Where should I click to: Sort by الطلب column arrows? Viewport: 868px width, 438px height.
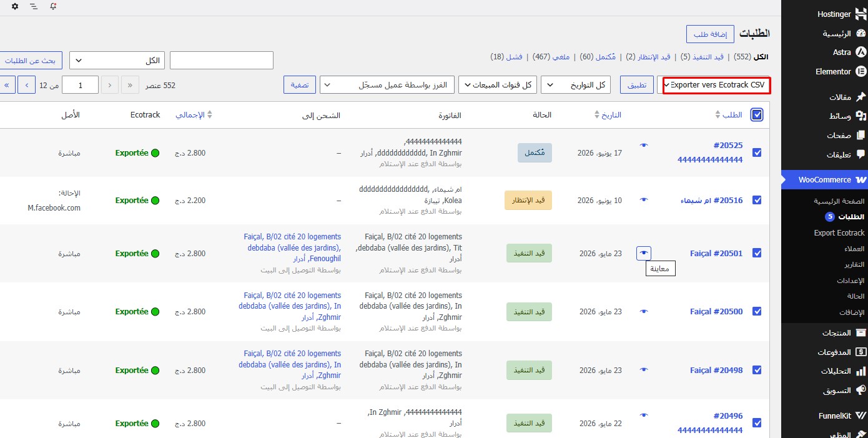tap(717, 115)
